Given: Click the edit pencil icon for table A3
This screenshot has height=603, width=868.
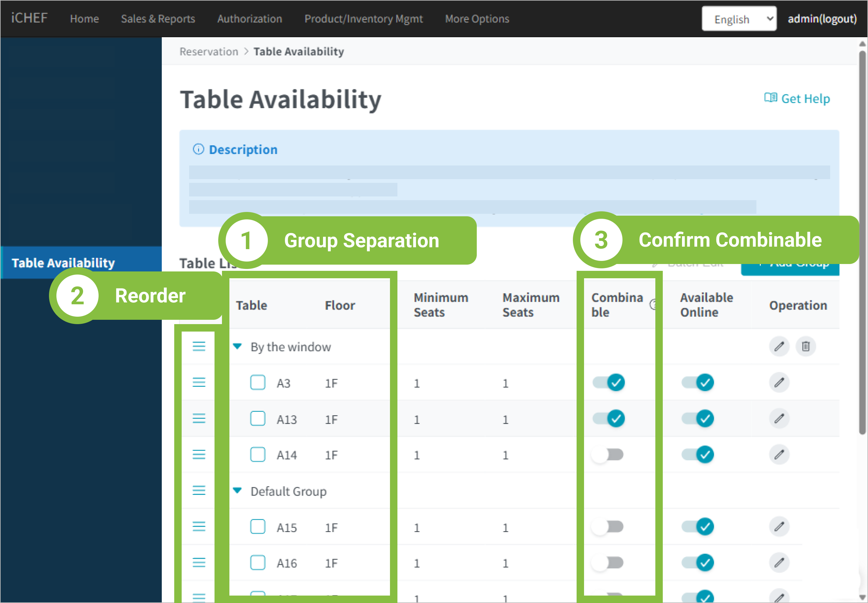Looking at the screenshot, I should (779, 382).
